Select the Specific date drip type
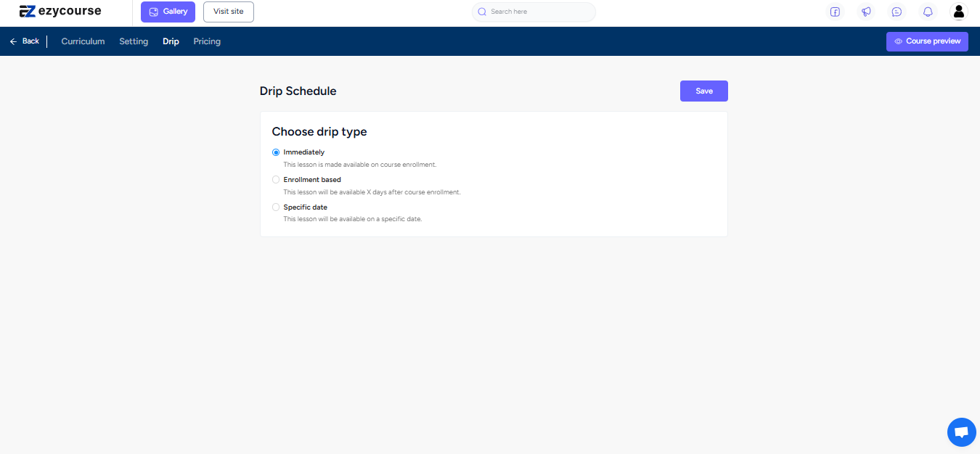The width and height of the screenshot is (980, 454). (276, 207)
